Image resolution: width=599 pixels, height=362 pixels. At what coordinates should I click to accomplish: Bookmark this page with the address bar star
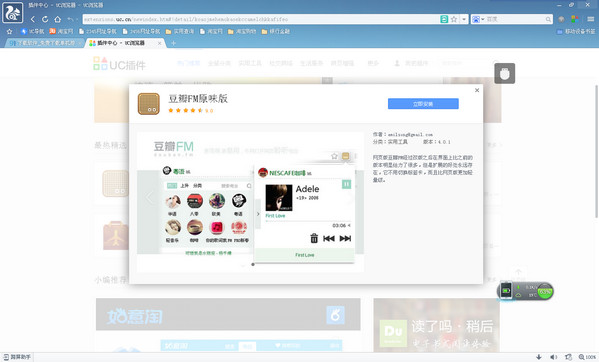454,19
